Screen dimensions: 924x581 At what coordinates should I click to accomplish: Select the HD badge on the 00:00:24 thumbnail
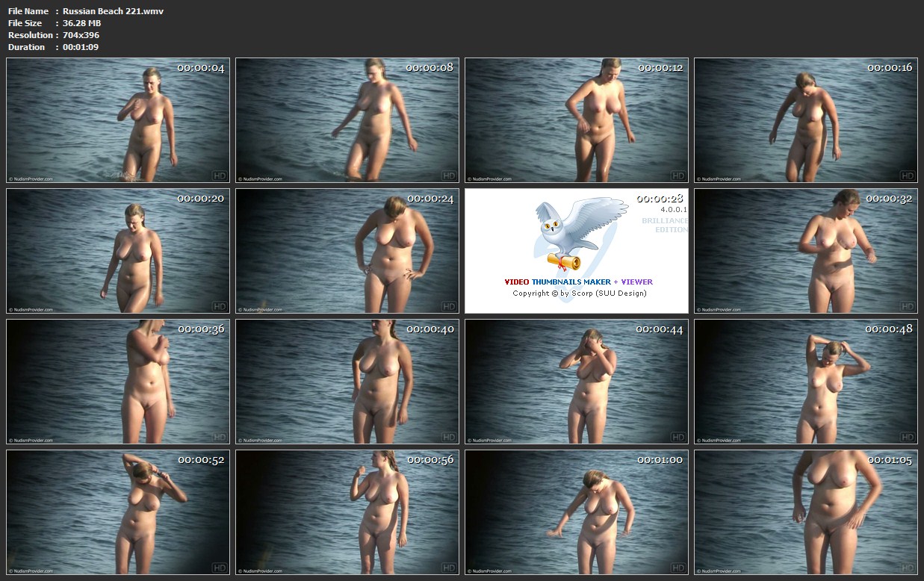(x=448, y=306)
